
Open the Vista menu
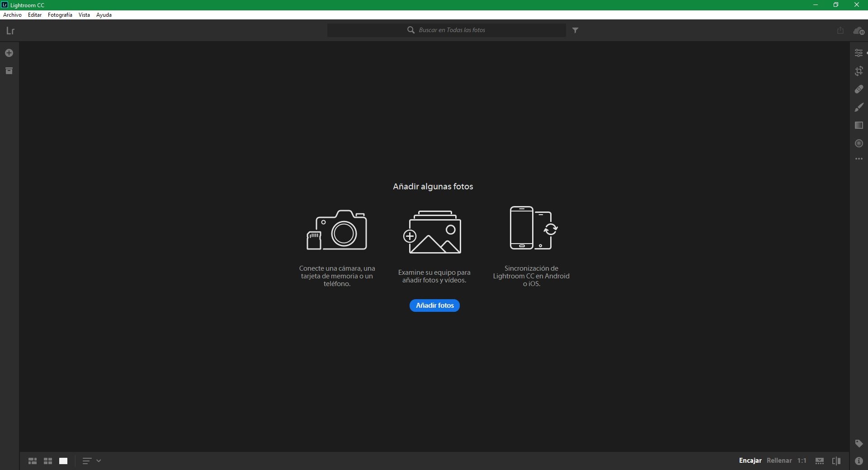click(x=84, y=15)
